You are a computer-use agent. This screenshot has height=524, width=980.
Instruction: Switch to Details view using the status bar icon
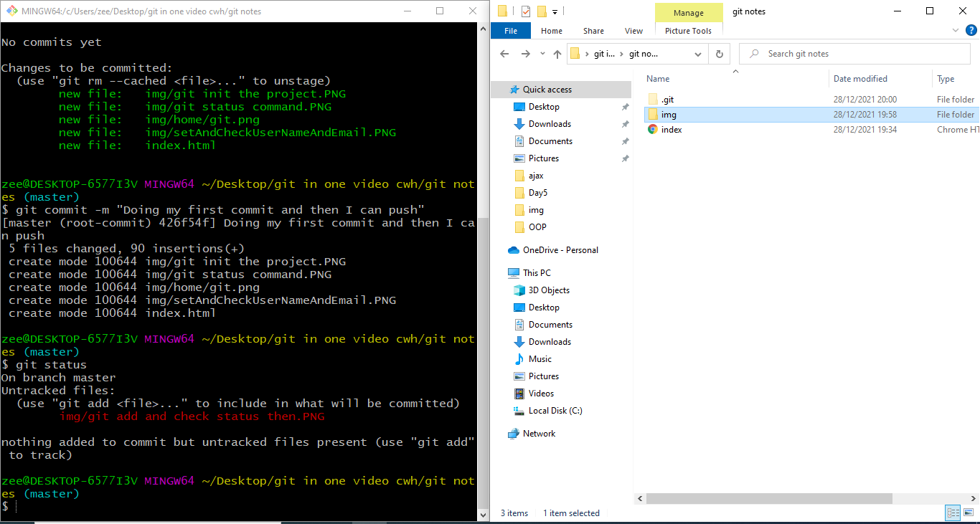(953, 513)
